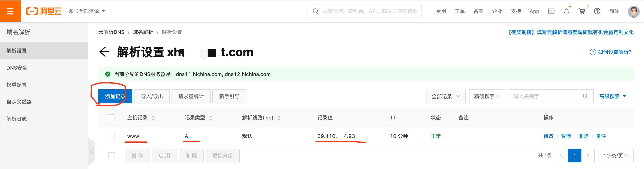Screen dimensions: 644x169
Task: Focus the 输入关键字 search field
Action: click(x=547, y=96)
